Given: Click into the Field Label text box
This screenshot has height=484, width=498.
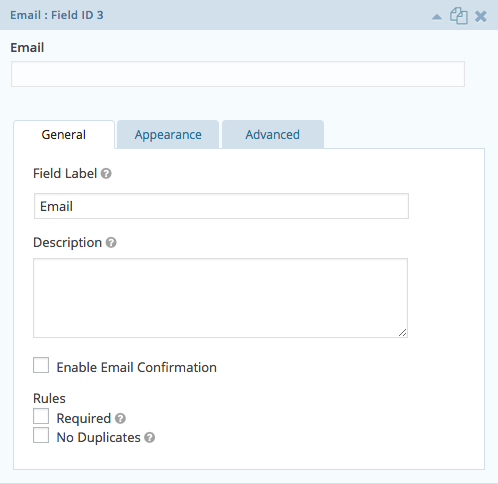Looking at the screenshot, I should pyautogui.click(x=221, y=206).
